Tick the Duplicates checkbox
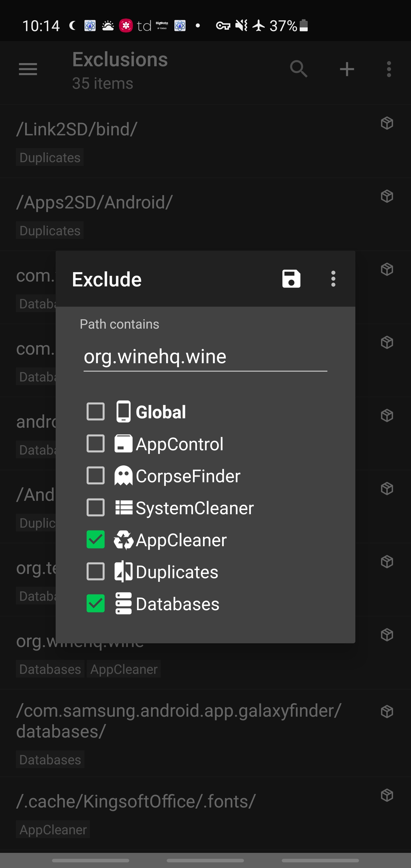This screenshot has width=411, height=868. (96, 571)
